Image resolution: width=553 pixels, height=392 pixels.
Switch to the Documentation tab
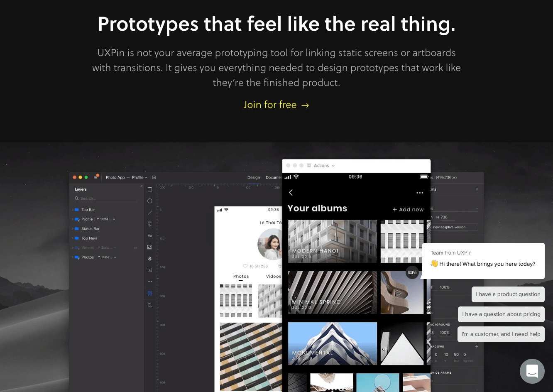(274, 177)
